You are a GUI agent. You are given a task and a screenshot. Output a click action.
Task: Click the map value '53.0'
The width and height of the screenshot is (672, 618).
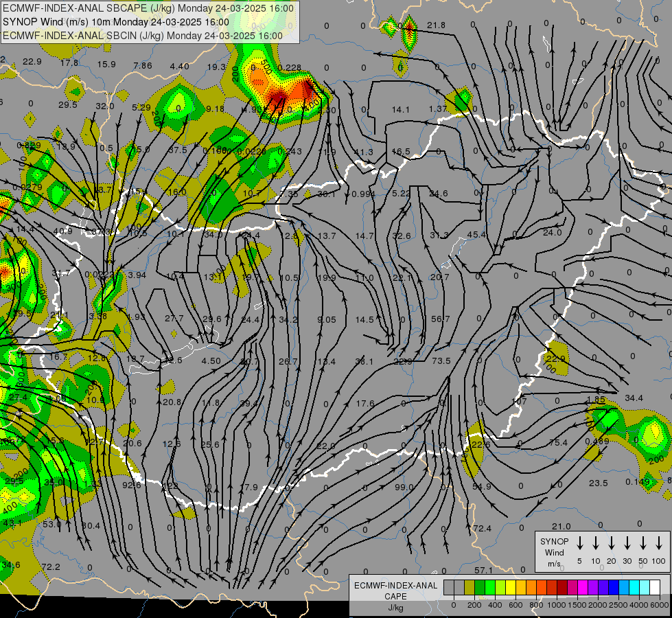click(x=52, y=524)
